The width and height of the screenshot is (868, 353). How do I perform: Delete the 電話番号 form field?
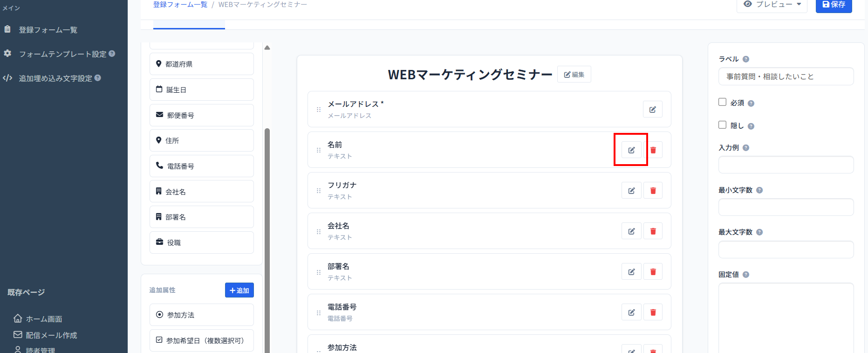653,312
